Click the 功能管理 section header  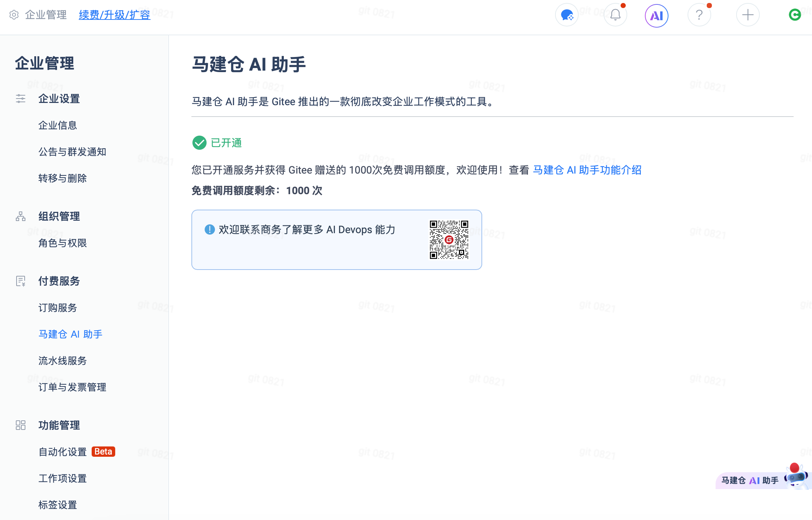[x=59, y=425]
